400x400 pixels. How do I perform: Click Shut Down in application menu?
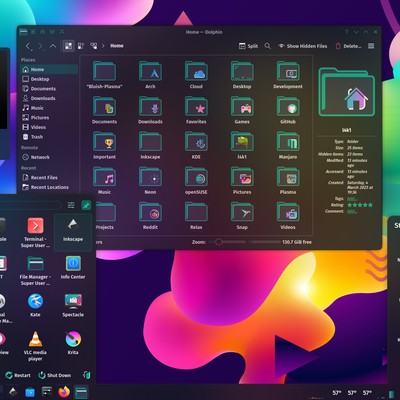coord(54,375)
